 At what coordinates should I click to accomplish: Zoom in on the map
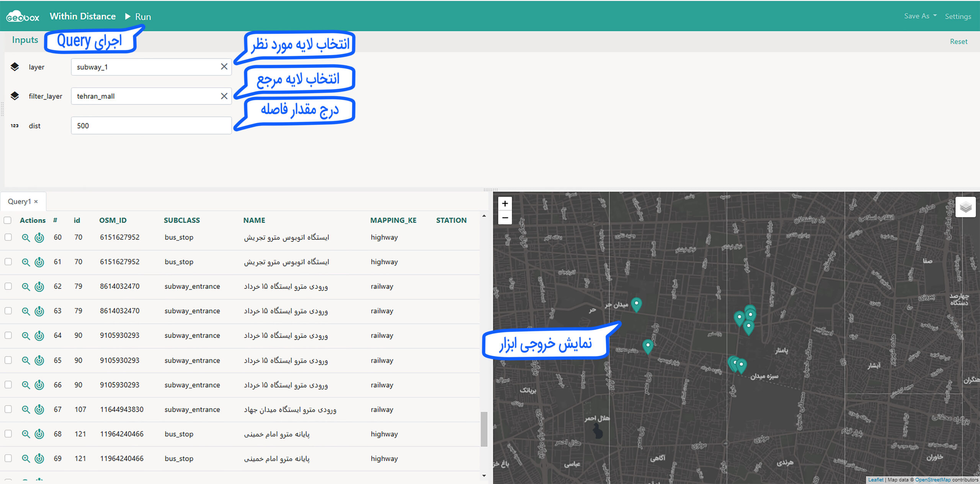pyautogui.click(x=505, y=203)
